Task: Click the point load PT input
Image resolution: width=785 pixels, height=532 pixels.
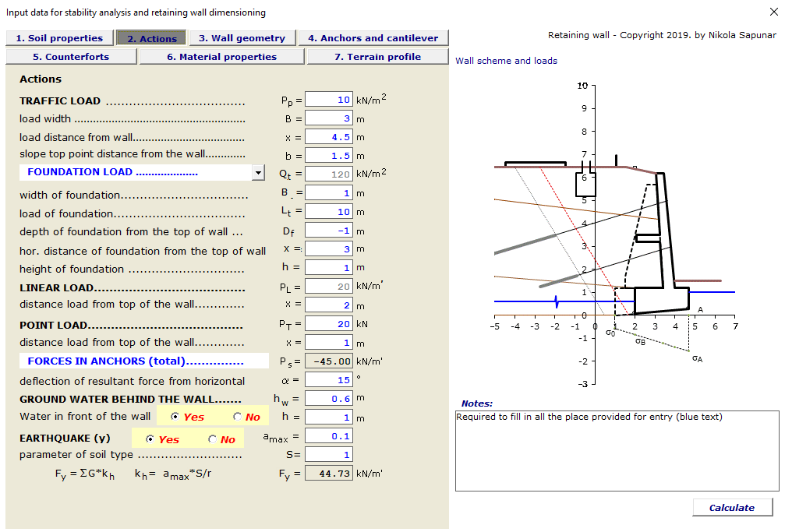Action: (x=327, y=324)
